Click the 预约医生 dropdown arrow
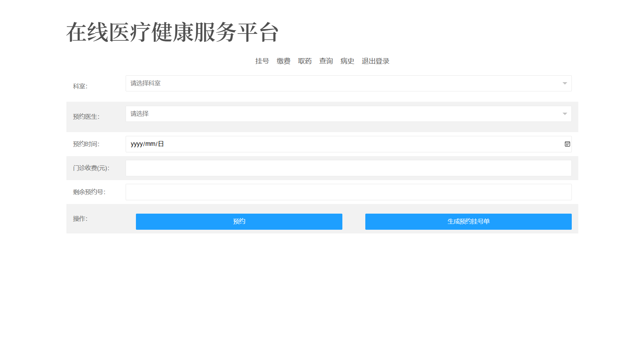The height and width of the screenshot is (354, 644). click(x=565, y=114)
